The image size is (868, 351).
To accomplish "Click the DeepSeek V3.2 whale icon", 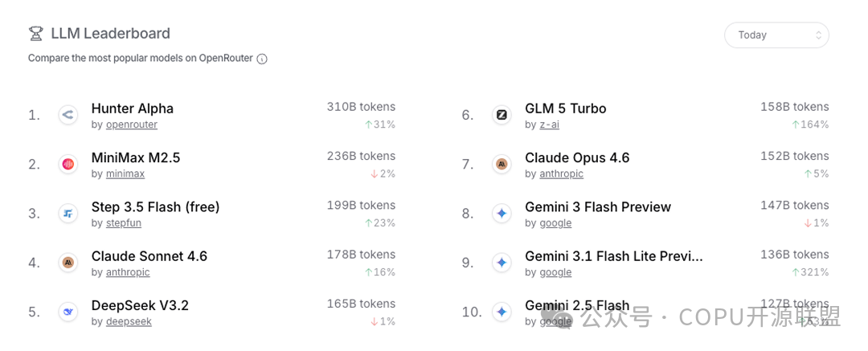I will (68, 311).
